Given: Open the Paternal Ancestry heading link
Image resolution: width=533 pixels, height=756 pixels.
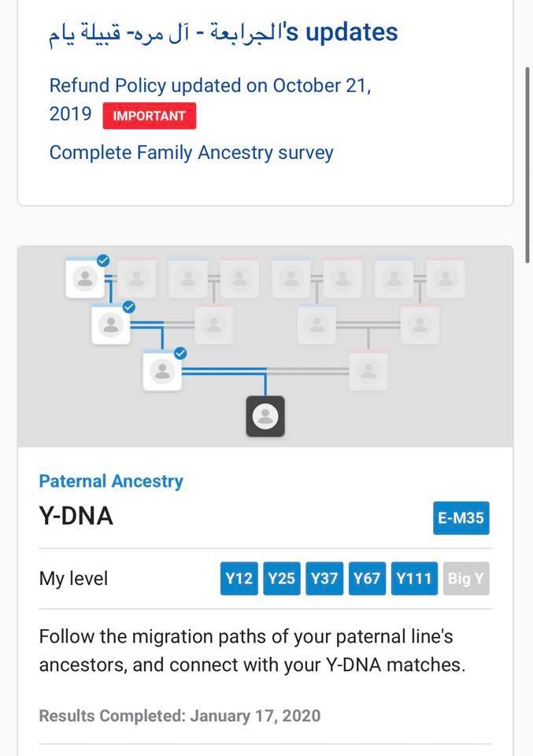Looking at the screenshot, I should (111, 481).
